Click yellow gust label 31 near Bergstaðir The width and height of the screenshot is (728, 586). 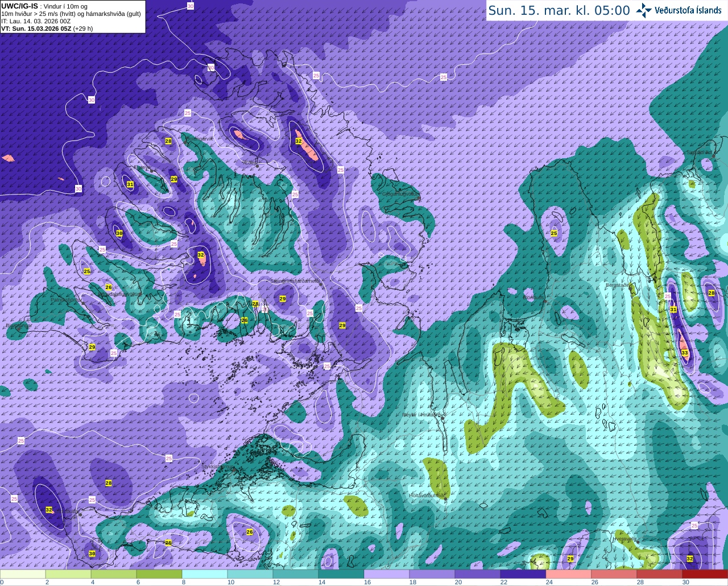[x=673, y=309]
